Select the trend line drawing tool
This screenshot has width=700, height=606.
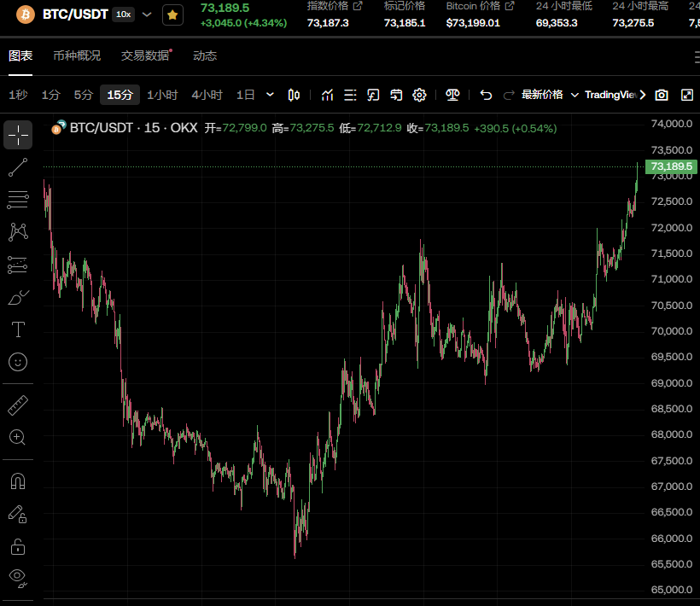18,168
